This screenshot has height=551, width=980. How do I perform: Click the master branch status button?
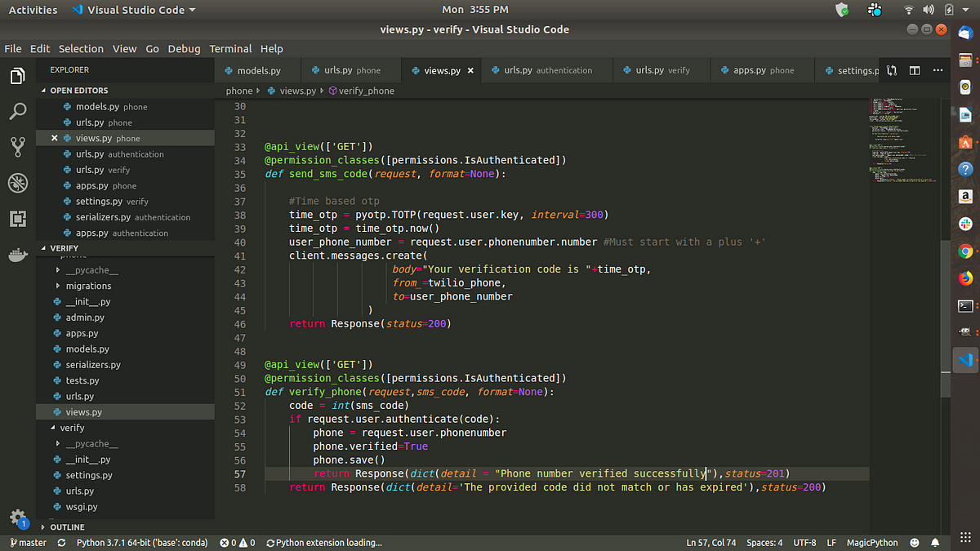pos(28,543)
